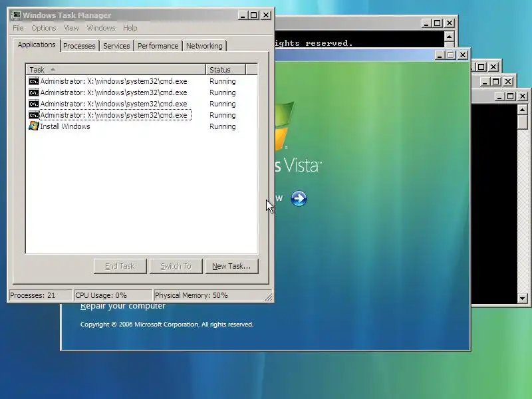The height and width of the screenshot is (399, 532).
Task: Maximize the rightmost front cmd window
Action: coord(511,96)
